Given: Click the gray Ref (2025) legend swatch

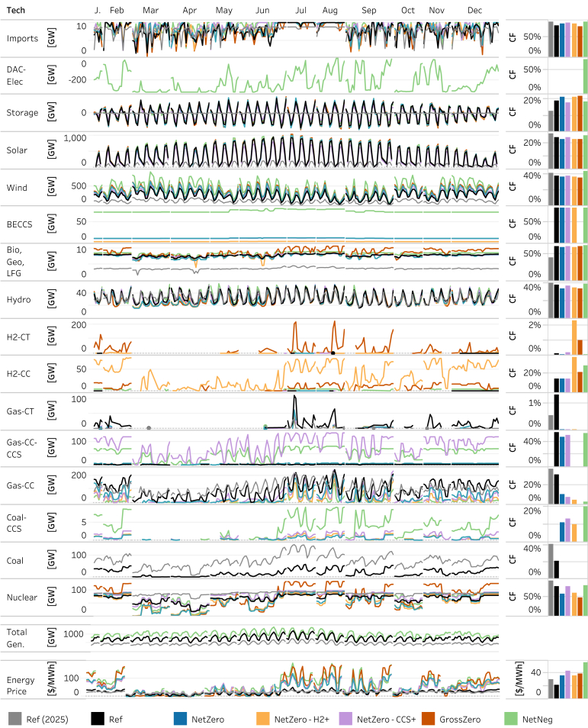Looking at the screenshot, I should click(x=14, y=719).
